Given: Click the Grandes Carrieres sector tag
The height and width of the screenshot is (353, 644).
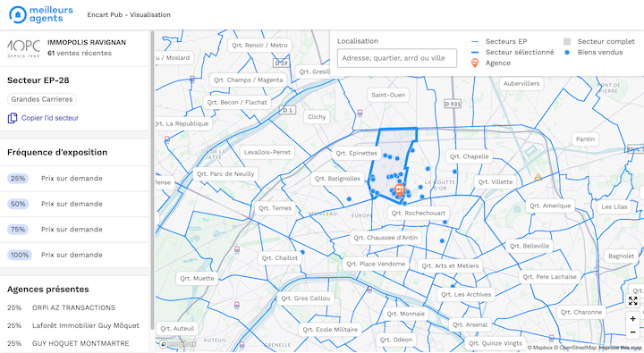Looking at the screenshot, I should pyautogui.click(x=42, y=99).
